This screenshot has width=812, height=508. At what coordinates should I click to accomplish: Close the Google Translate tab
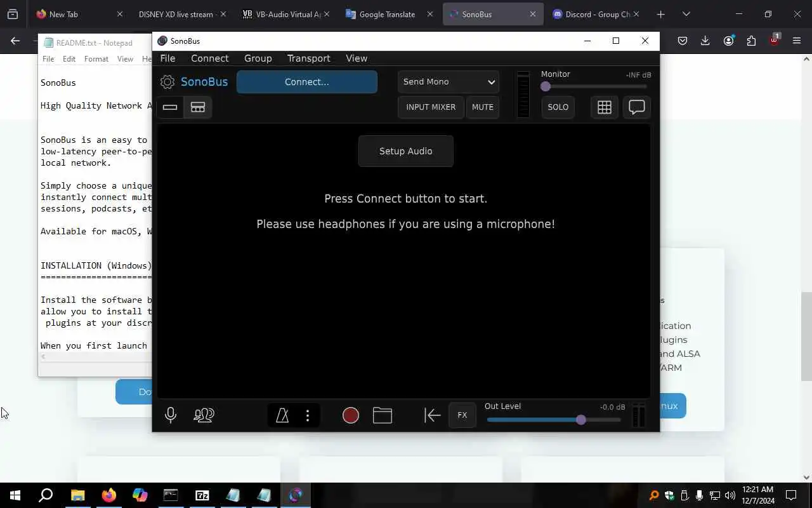[430, 14]
